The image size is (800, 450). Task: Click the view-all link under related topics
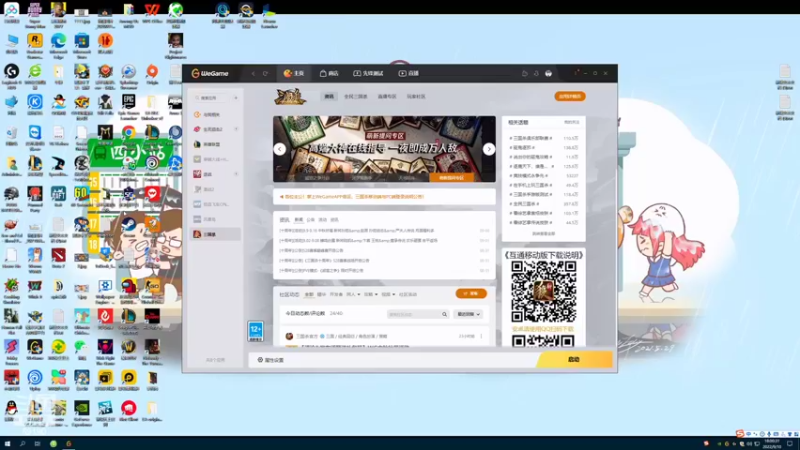543,234
